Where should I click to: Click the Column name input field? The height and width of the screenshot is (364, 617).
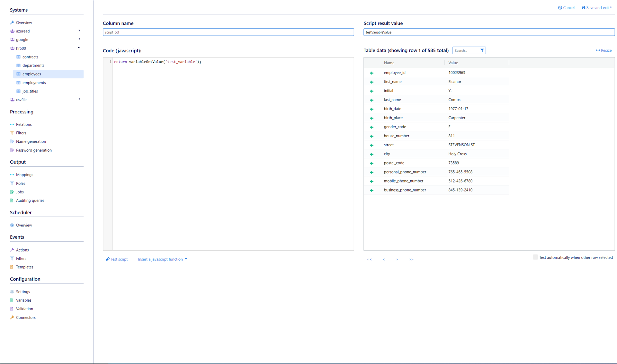tap(228, 32)
